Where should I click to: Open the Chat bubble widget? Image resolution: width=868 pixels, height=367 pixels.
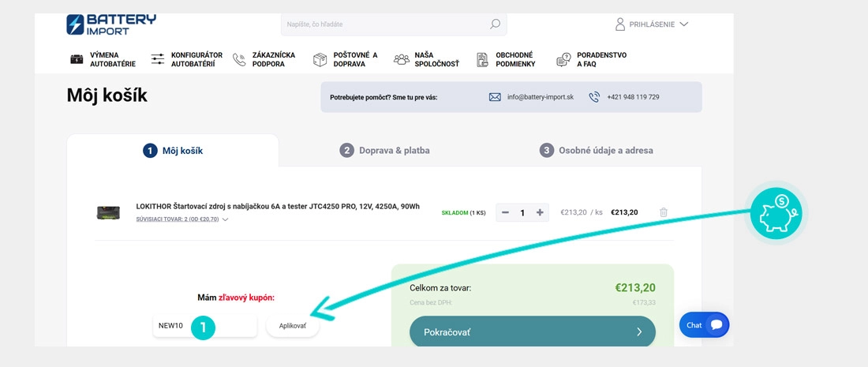pyautogui.click(x=704, y=325)
